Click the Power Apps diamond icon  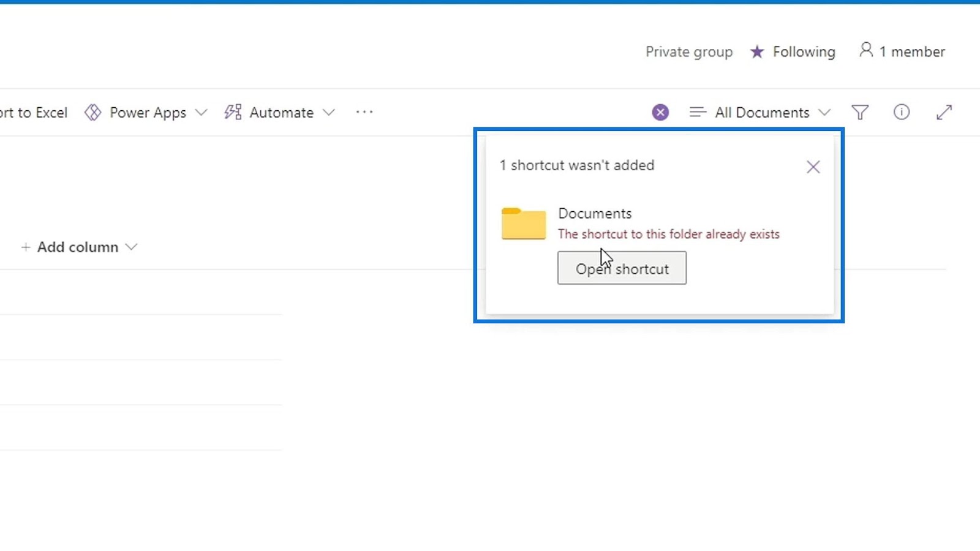click(x=92, y=113)
